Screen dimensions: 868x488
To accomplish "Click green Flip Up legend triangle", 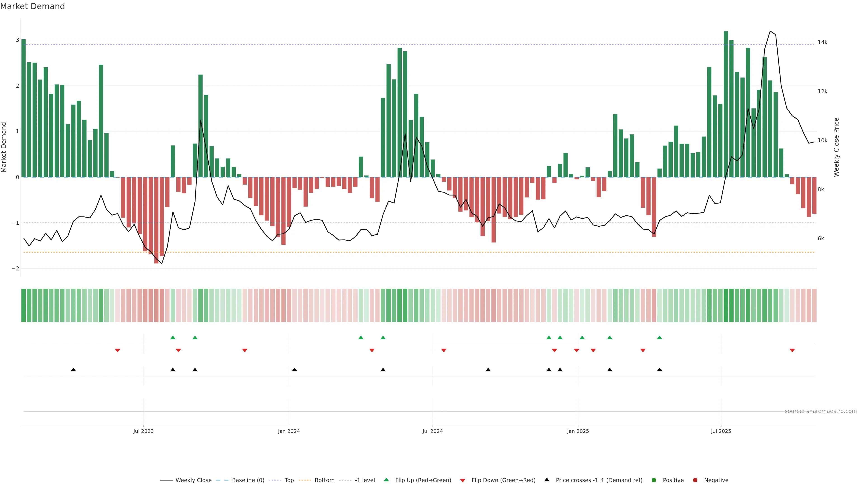I will [x=387, y=480].
